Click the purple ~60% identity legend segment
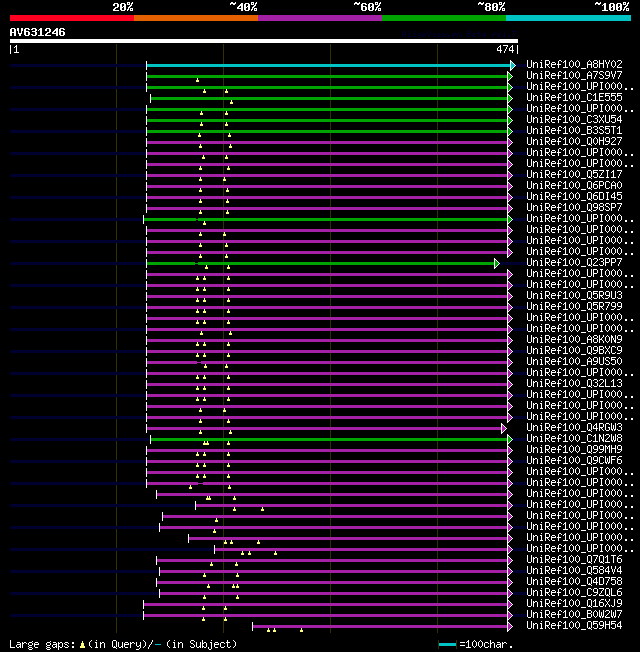 [x=320, y=18]
